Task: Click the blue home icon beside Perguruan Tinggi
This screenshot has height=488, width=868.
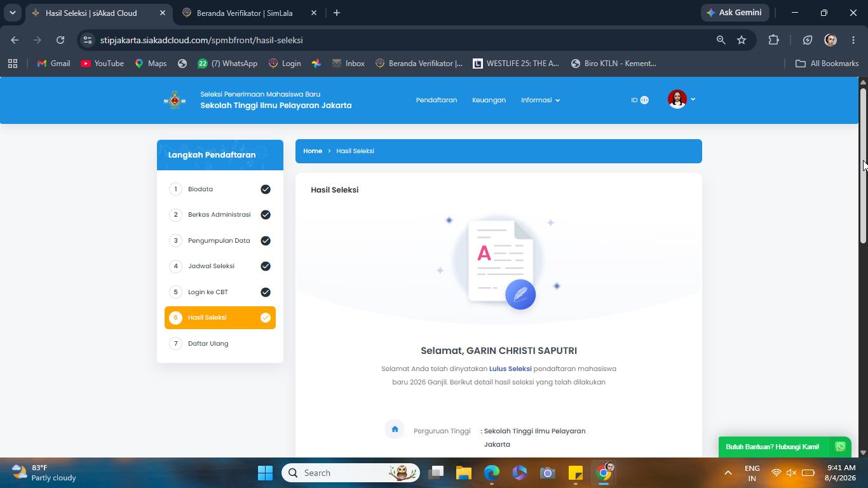Action: click(395, 430)
